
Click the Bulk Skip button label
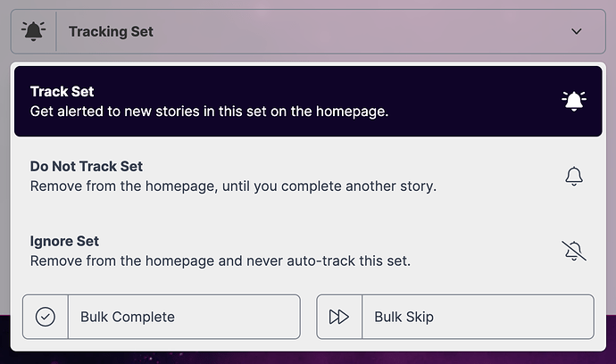pyautogui.click(x=404, y=317)
